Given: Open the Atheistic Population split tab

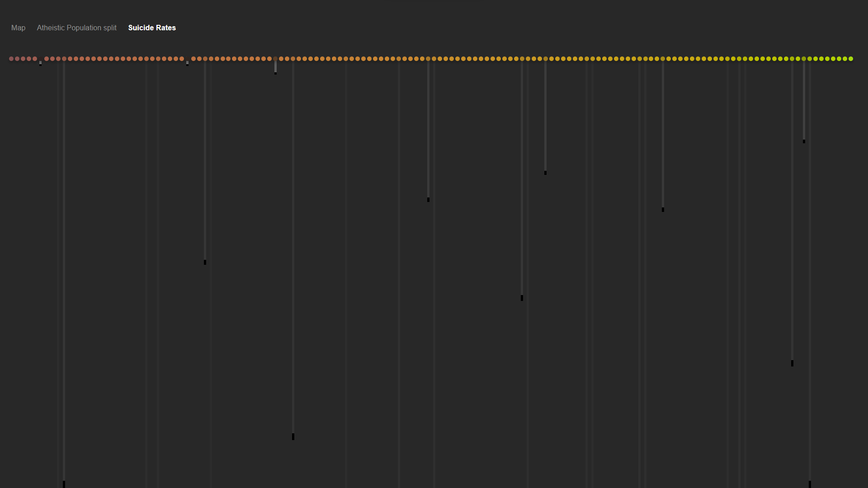Looking at the screenshot, I should tap(76, 28).
